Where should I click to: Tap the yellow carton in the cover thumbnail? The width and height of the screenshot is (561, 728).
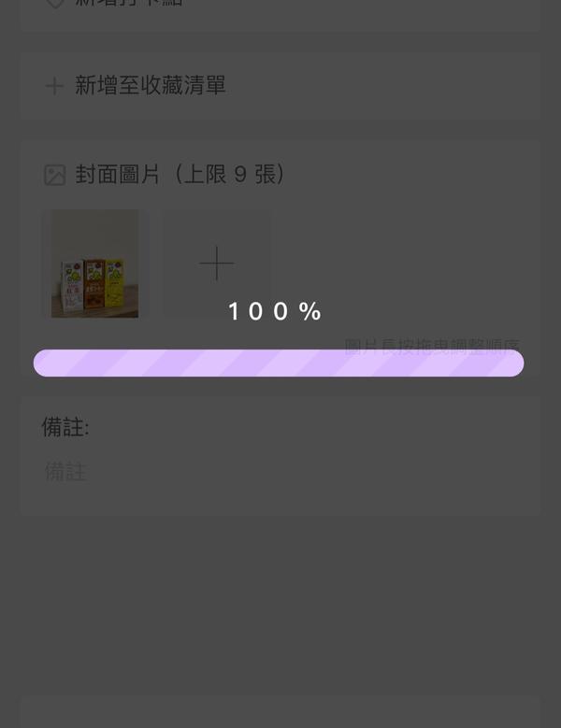coord(114,283)
